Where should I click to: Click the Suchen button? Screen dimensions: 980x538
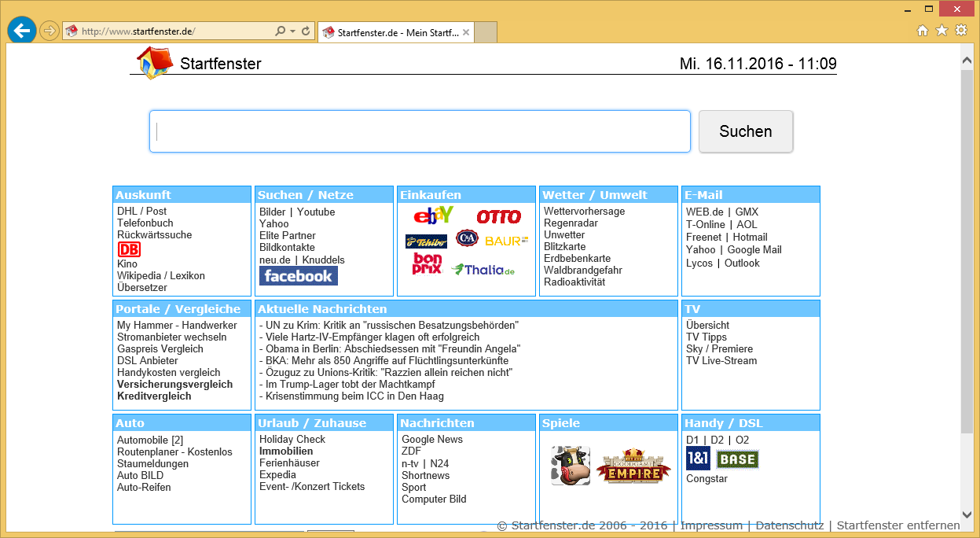pyautogui.click(x=746, y=131)
